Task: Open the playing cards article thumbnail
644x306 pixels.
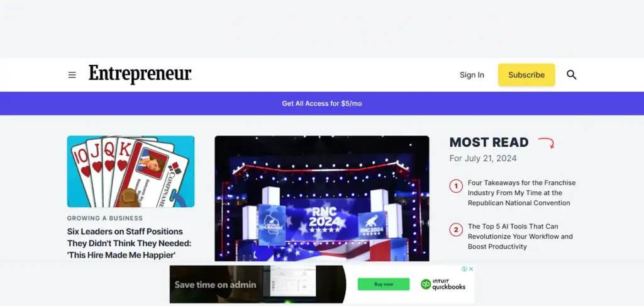Action: point(131,171)
